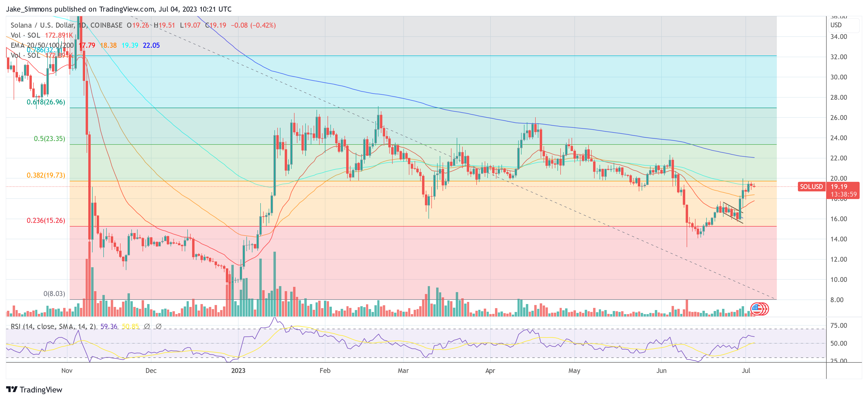Click the 0.5(23.35) Fibonacci level label
This screenshot has height=400, width=868.
click(49, 139)
